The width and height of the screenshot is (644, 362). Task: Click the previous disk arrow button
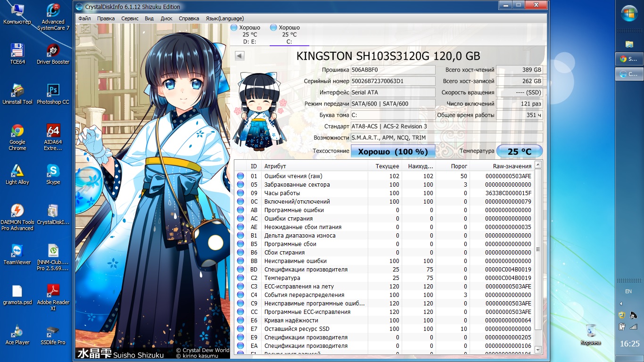coord(239,56)
